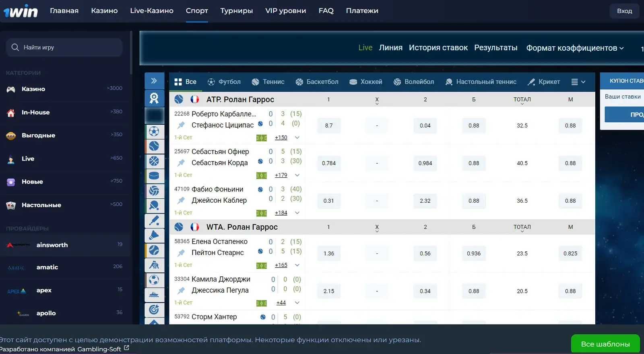Select the darts target sidebar icon
This screenshot has width=644, height=354.
[154, 310]
